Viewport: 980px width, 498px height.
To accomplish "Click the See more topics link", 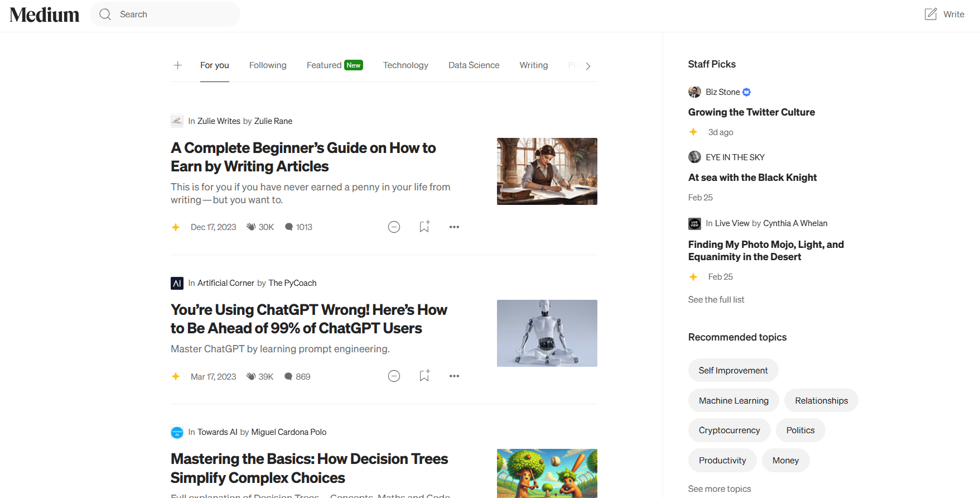I will (719, 489).
